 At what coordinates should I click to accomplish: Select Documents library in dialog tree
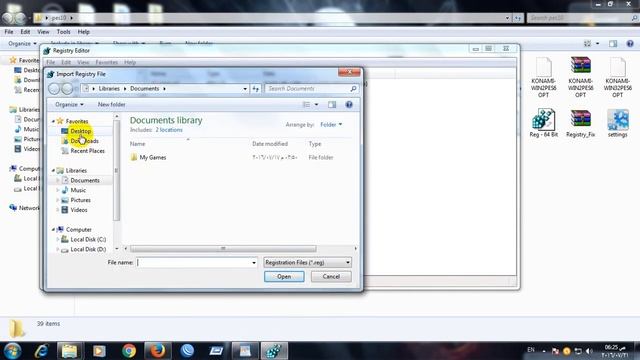pyautogui.click(x=84, y=180)
